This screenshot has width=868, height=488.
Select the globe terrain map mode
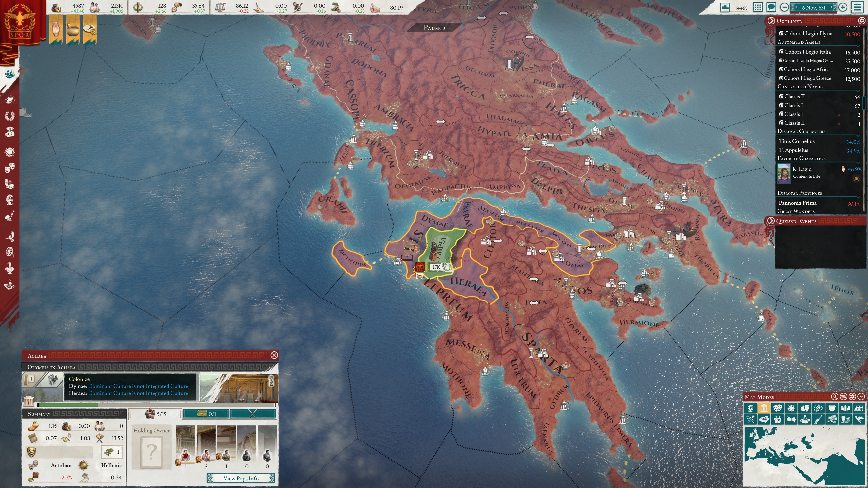click(750, 408)
